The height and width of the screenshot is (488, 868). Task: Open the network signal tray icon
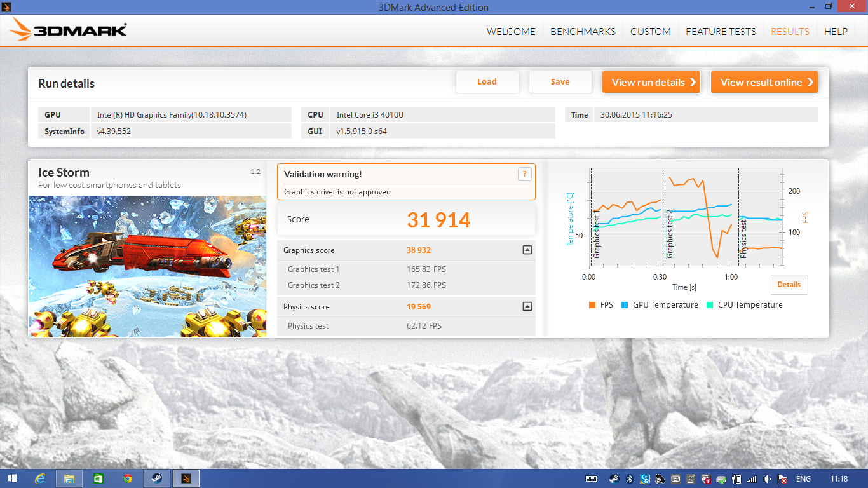[752, 479]
